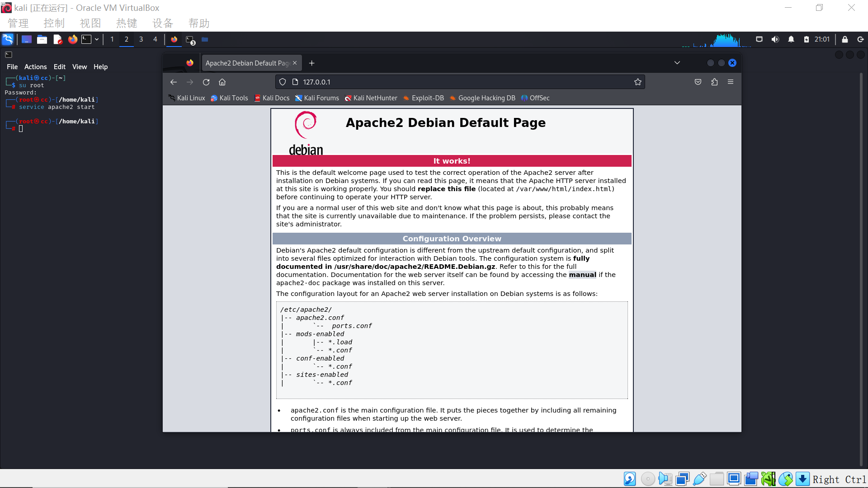
Task: Click the power manager battery icon
Action: pyautogui.click(x=807, y=39)
